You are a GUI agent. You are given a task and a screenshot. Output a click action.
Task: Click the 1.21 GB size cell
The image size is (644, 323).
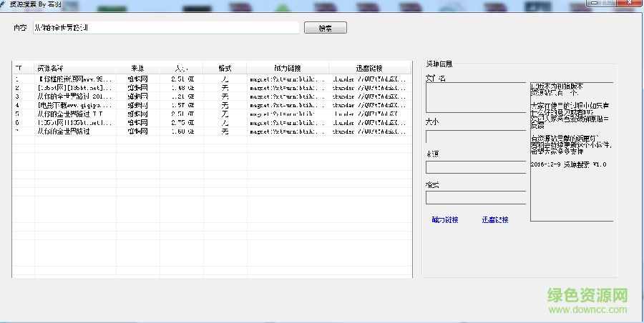[181, 96]
